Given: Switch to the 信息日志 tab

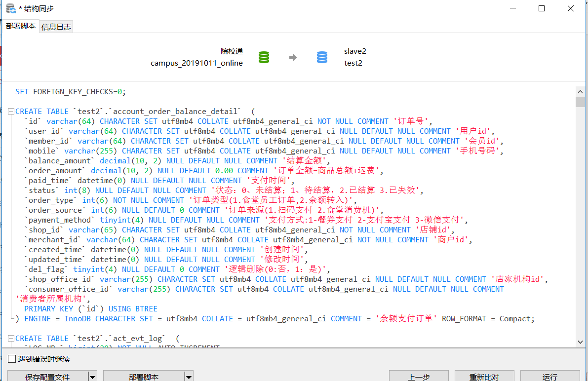Looking at the screenshot, I should (56, 27).
